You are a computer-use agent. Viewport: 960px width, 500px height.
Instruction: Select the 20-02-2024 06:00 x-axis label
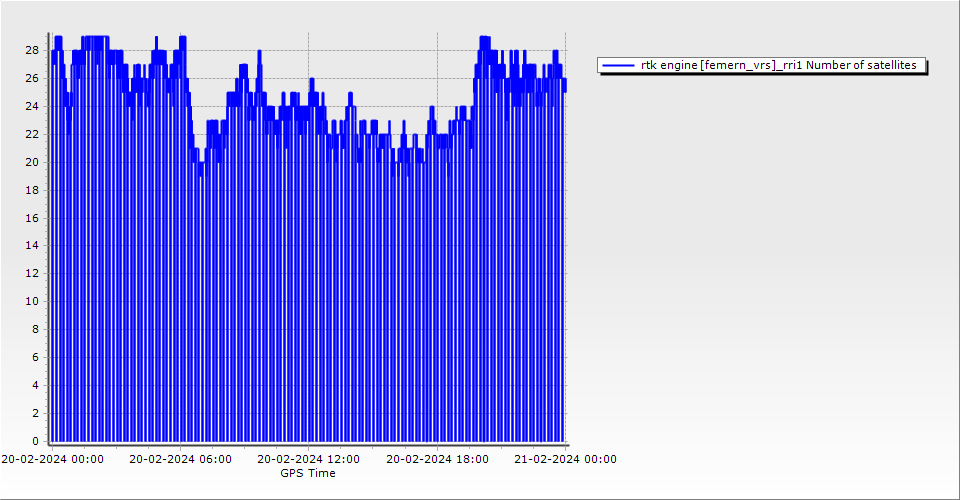tap(181, 459)
